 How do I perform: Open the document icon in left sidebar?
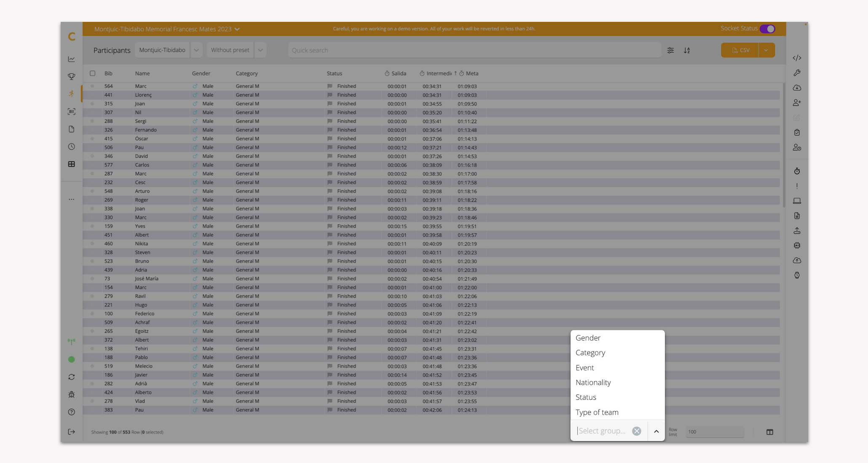[x=72, y=129]
